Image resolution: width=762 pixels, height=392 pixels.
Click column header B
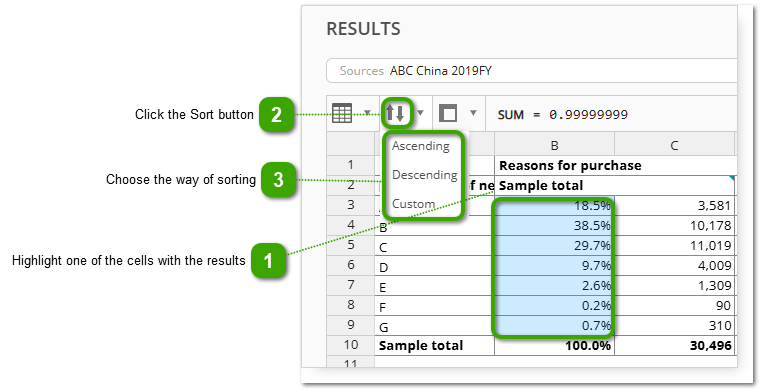(554, 145)
